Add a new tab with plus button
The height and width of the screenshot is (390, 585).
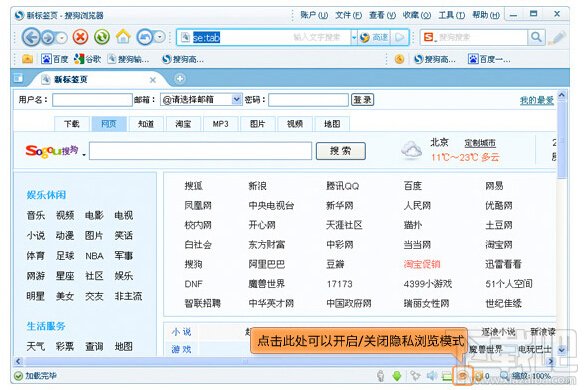pos(180,79)
